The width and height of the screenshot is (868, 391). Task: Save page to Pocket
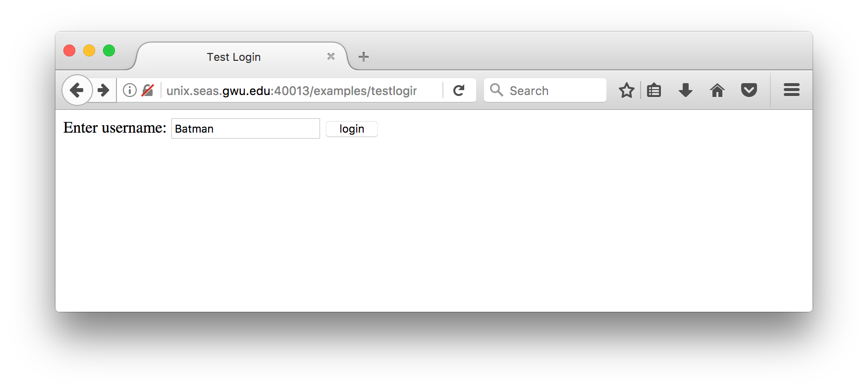point(749,90)
